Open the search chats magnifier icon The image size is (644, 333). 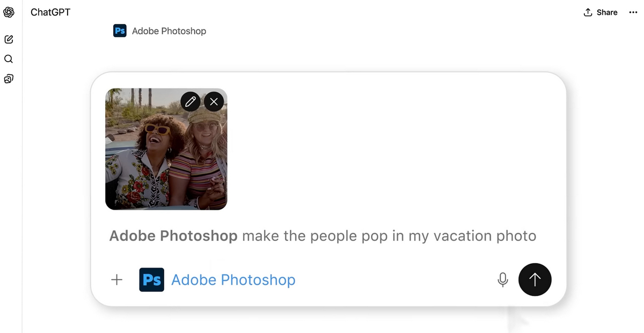tap(9, 59)
